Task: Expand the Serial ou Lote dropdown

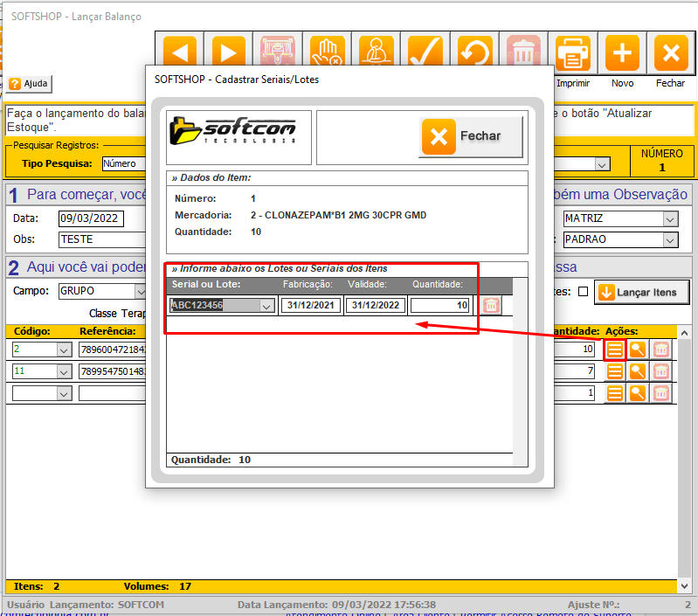Action: pyautogui.click(x=266, y=306)
